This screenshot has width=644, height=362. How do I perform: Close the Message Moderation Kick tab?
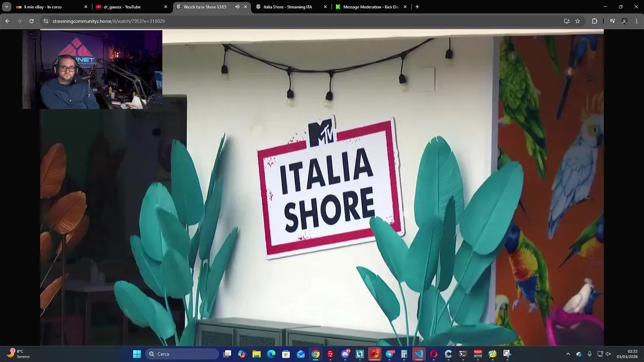pos(405,7)
